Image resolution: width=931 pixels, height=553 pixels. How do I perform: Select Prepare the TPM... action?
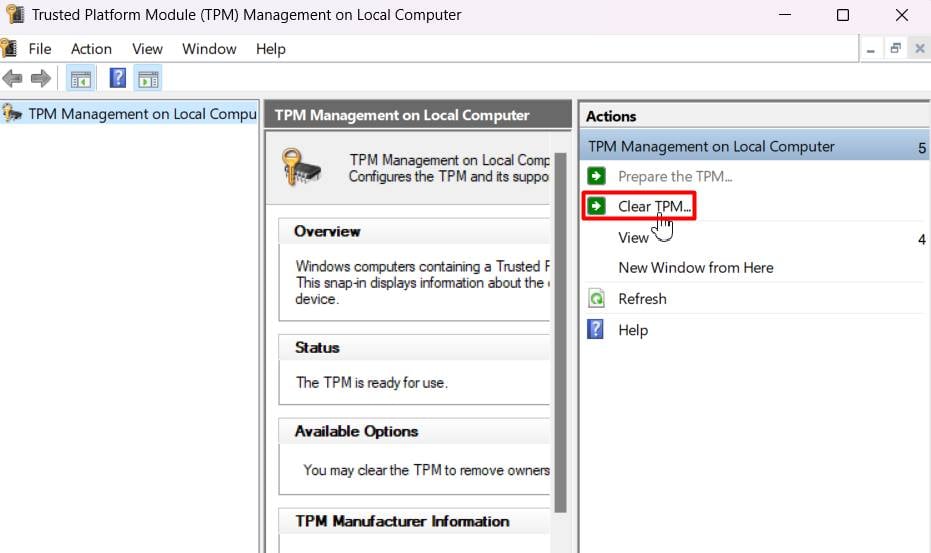(675, 176)
